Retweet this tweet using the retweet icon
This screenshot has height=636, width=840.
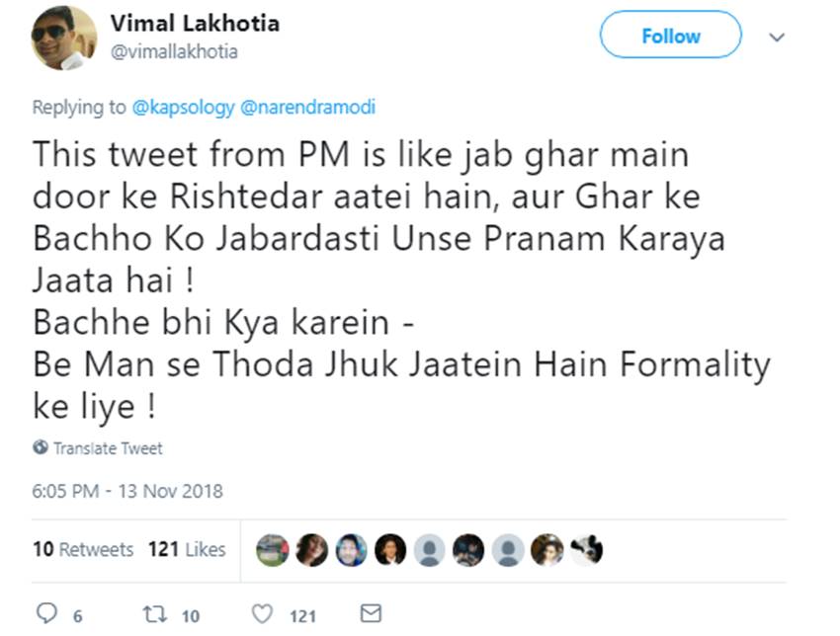154,614
